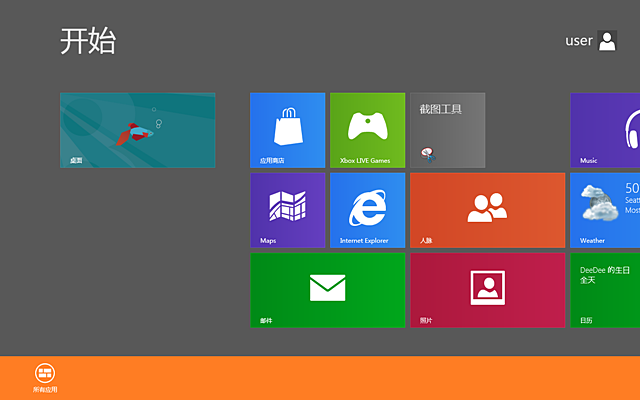Open the 照片 Photos tile
The image size is (640, 400).
click(x=488, y=290)
